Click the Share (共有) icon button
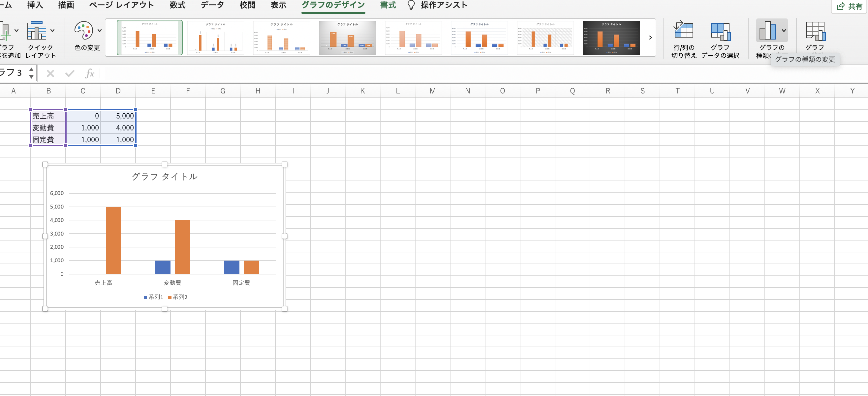Screen dimensions: 868x396 click(849, 6)
